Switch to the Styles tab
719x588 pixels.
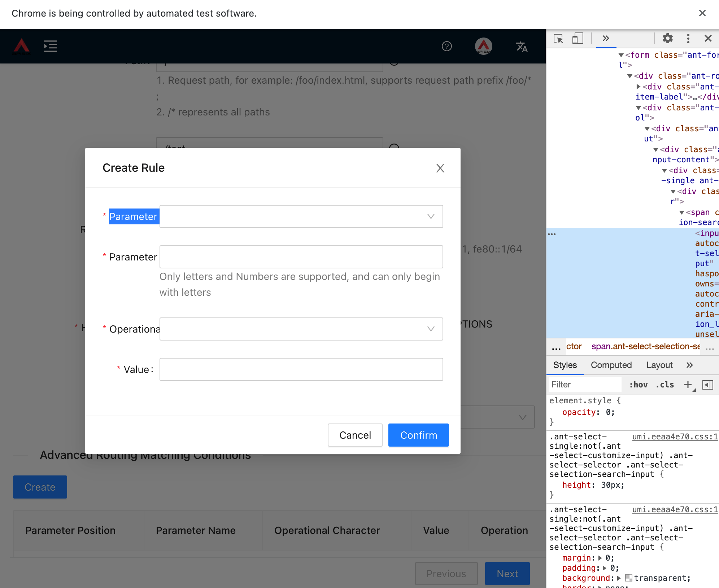point(565,365)
